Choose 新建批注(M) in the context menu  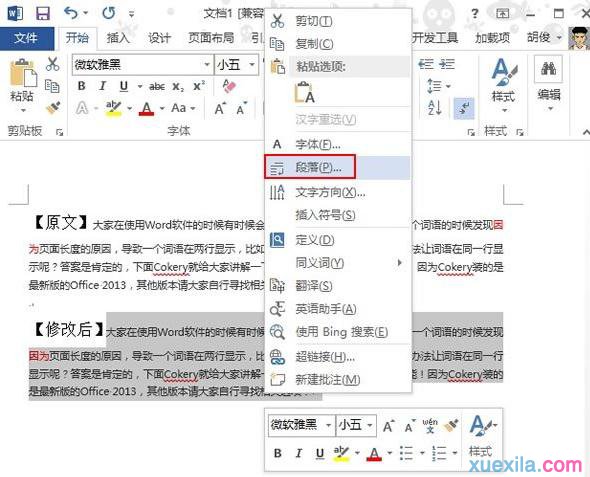[x=338, y=380]
